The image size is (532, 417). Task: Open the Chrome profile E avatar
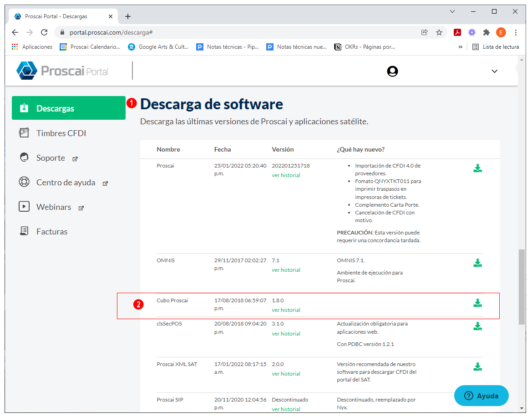501,32
